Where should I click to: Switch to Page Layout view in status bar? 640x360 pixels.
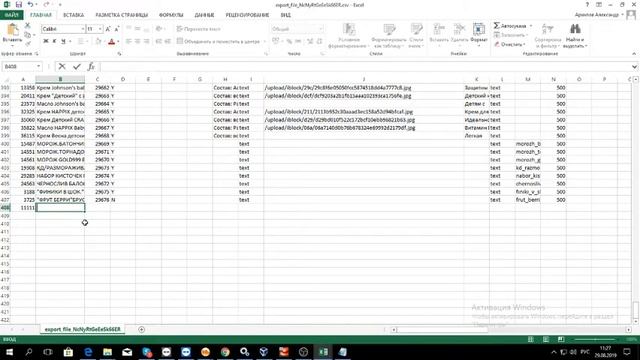[546, 339]
